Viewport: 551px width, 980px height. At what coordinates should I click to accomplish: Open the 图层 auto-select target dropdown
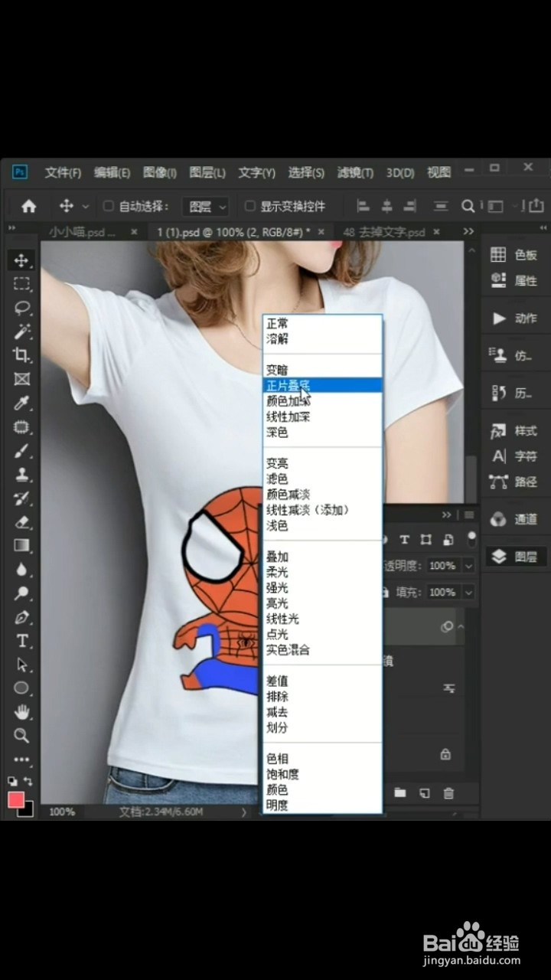click(206, 206)
